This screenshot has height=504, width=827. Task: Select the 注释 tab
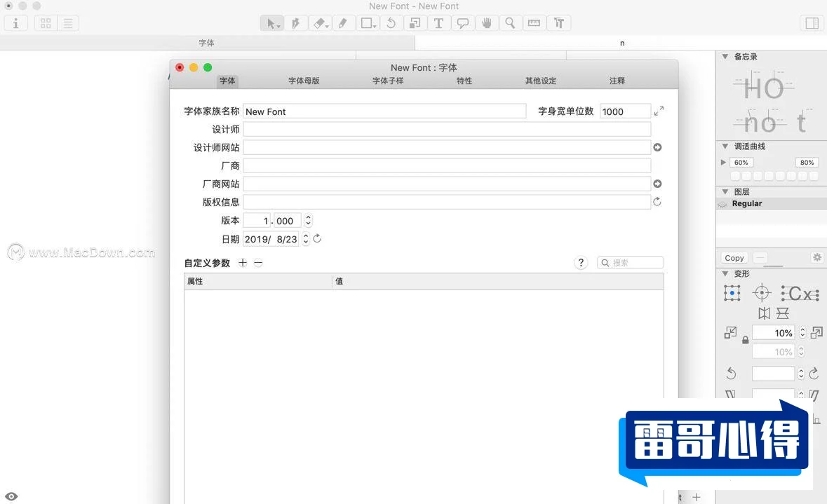click(617, 81)
